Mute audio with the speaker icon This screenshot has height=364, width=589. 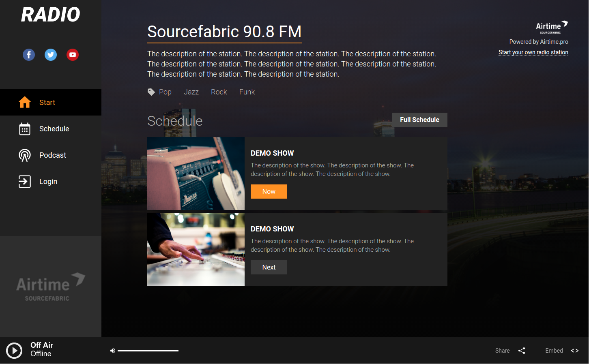(x=113, y=351)
